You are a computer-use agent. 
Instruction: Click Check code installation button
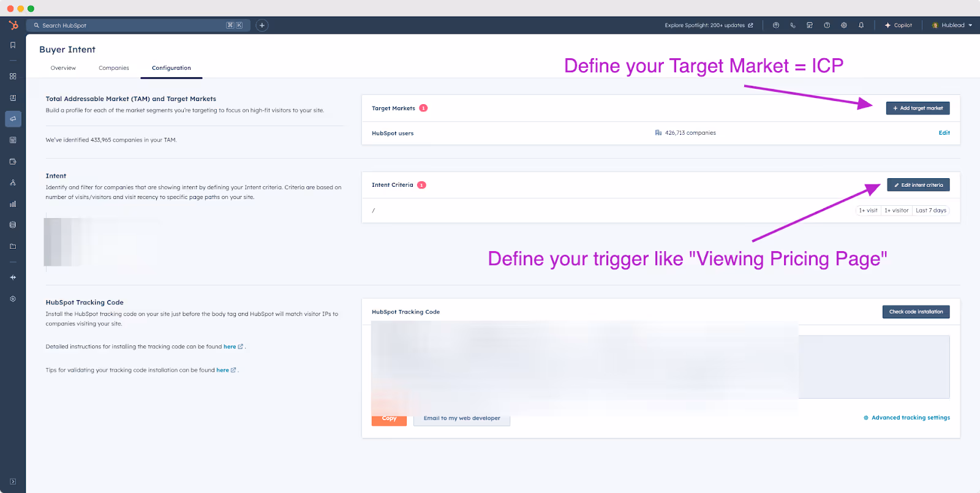[x=916, y=312]
